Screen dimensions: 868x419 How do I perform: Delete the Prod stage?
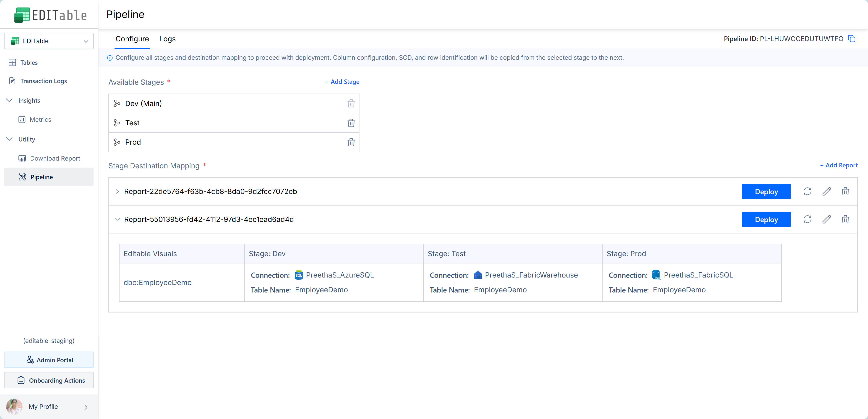tap(351, 142)
